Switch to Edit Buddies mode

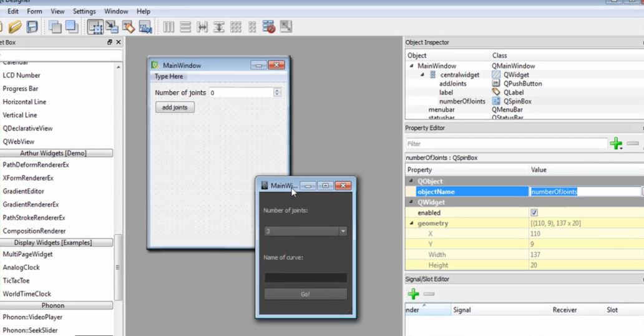pos(128,27)
